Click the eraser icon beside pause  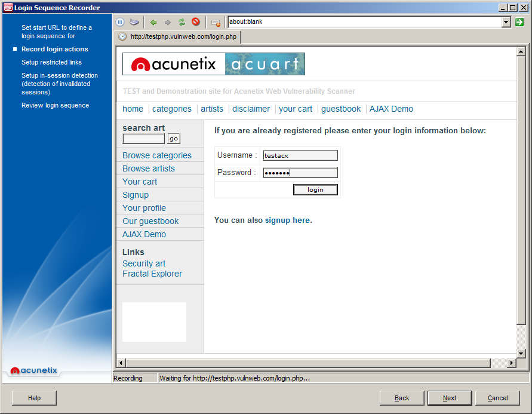pos(134,22)
